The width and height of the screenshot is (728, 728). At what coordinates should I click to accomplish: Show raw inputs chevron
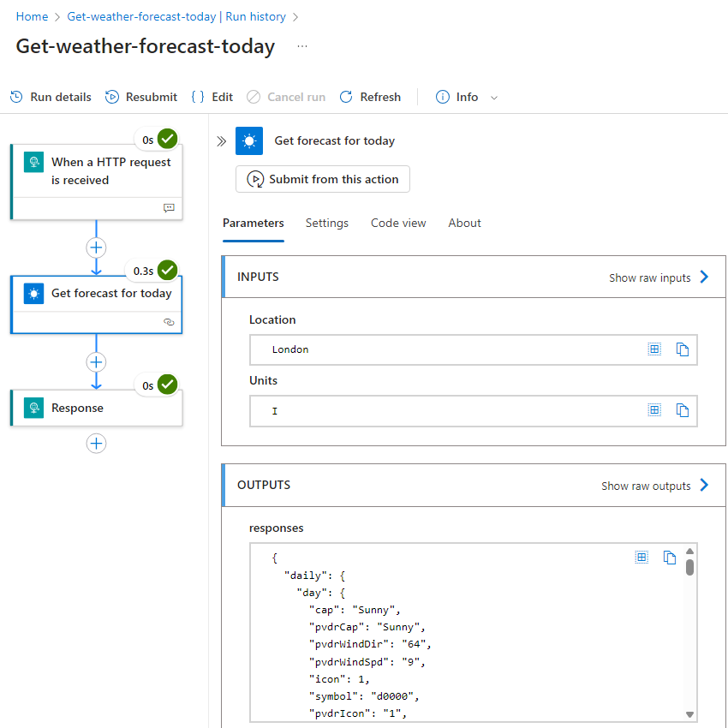pyautogui.click(x=704, y=277)
